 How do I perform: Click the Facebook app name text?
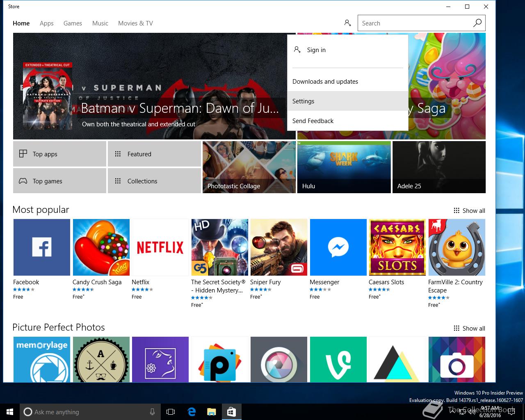pyautogui.click(x=26, y=282)
